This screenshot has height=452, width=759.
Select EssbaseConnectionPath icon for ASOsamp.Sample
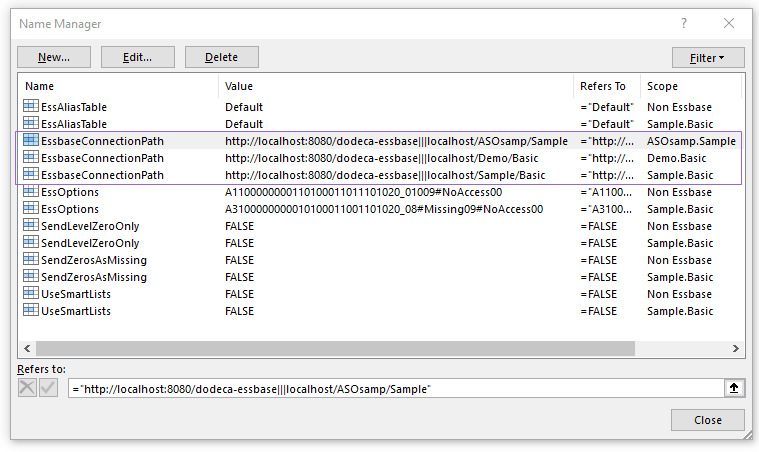pos(30,140)
